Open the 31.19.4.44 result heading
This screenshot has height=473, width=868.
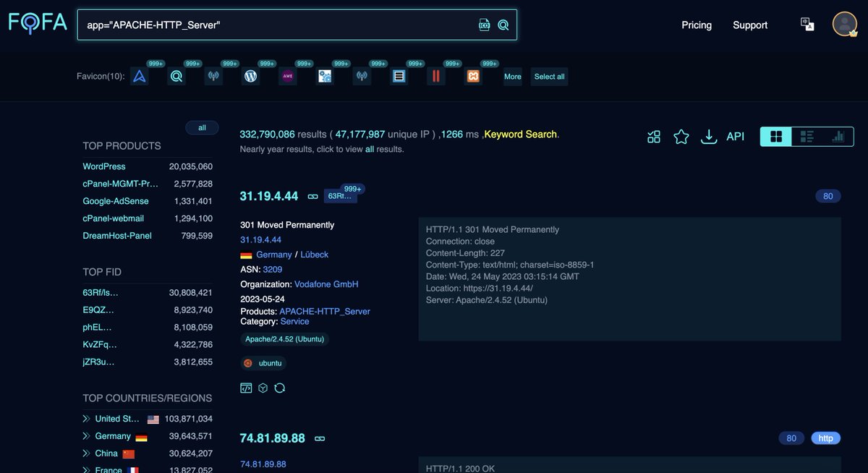(269, 196)
